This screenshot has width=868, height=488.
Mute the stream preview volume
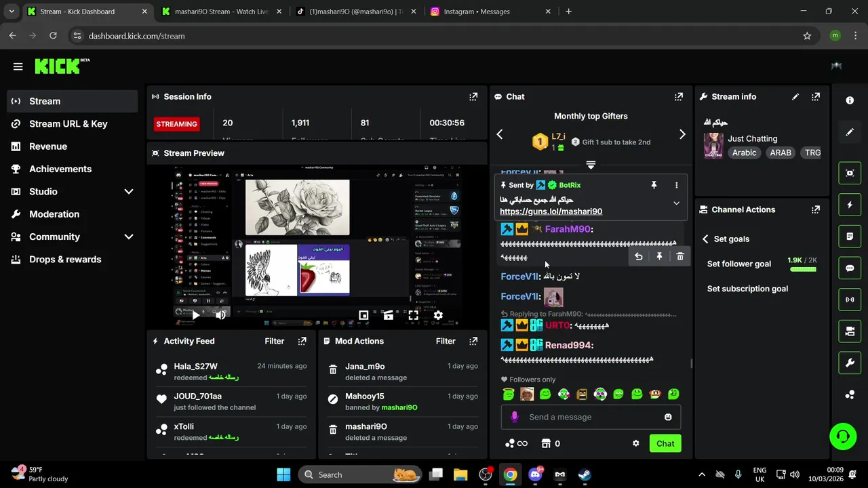(x=220, y=315)
